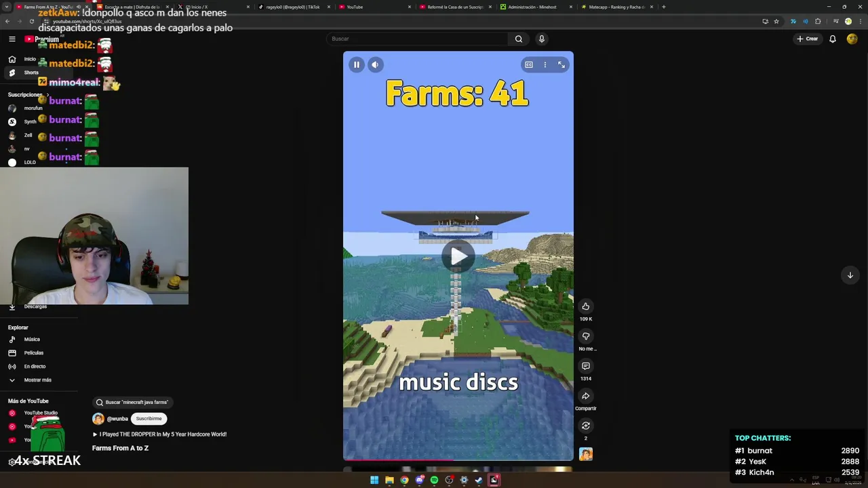Open the remix icon on the Short

click(x=586, y=426)
